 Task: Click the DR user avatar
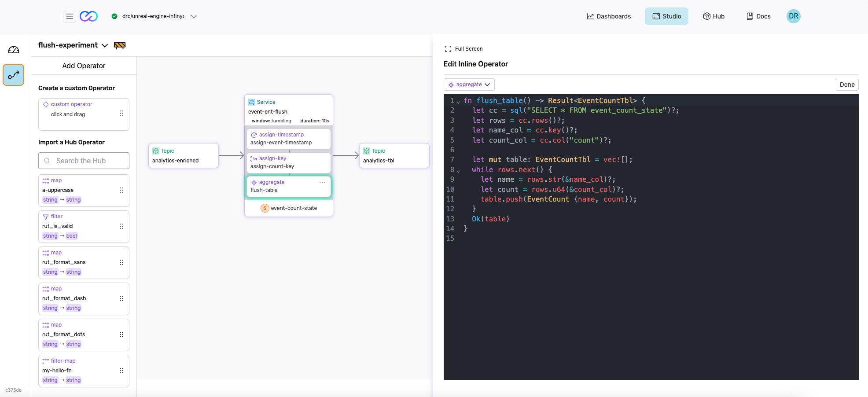[x=793, y=16]
